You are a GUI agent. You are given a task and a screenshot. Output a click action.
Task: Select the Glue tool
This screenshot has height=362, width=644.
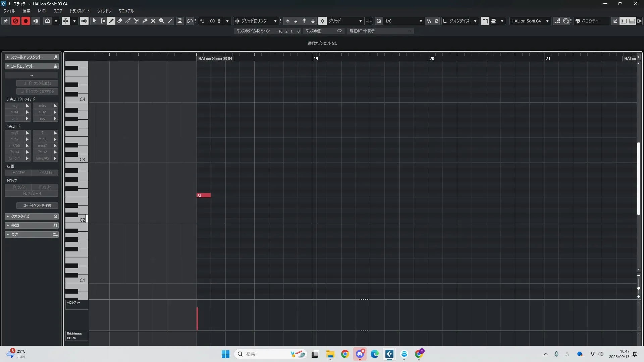(x=145, y=21)
